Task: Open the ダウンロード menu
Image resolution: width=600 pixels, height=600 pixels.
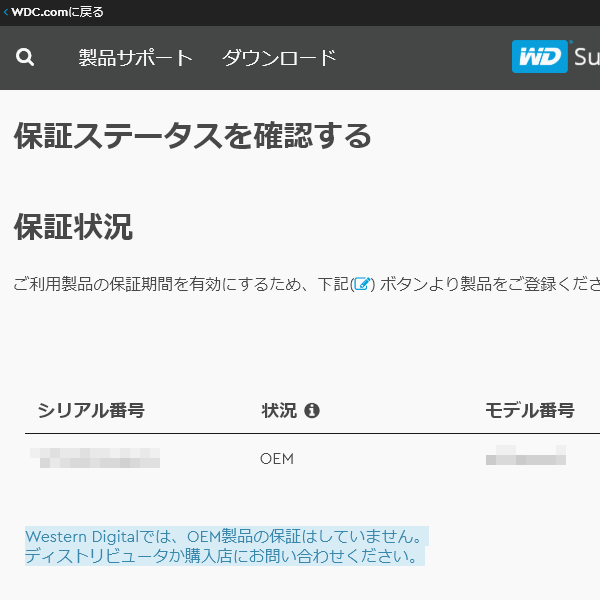Action: tap(279, 58)
